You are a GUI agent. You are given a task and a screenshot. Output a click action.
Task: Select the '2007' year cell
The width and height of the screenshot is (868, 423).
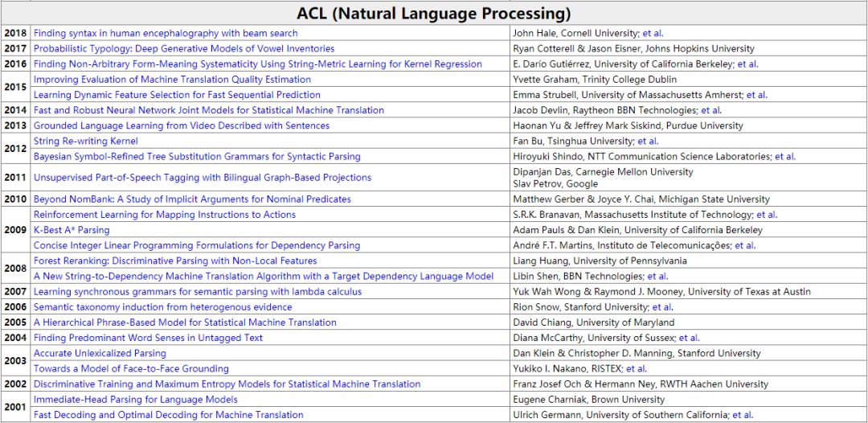pos(15,292)
